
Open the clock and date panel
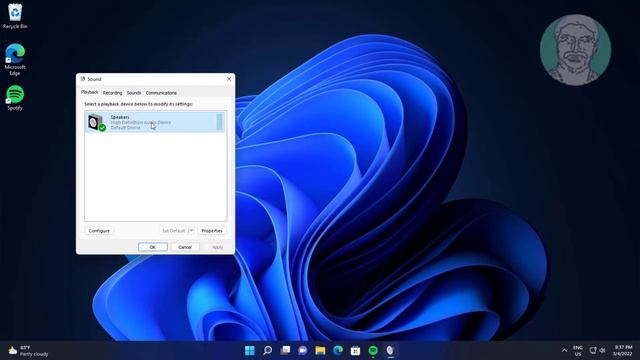(x=622, y=351)
